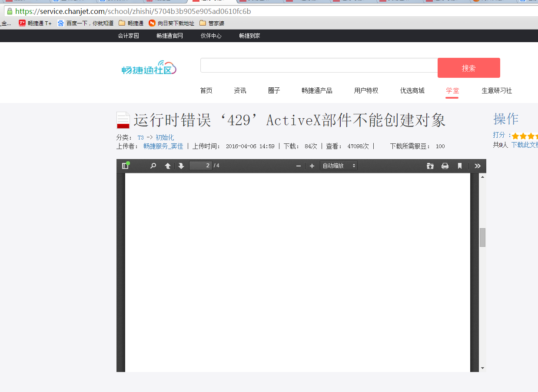Click the 畅捷通 T+ bookmark
Viewport: 538px width, 392px height.
coord(35,23)
